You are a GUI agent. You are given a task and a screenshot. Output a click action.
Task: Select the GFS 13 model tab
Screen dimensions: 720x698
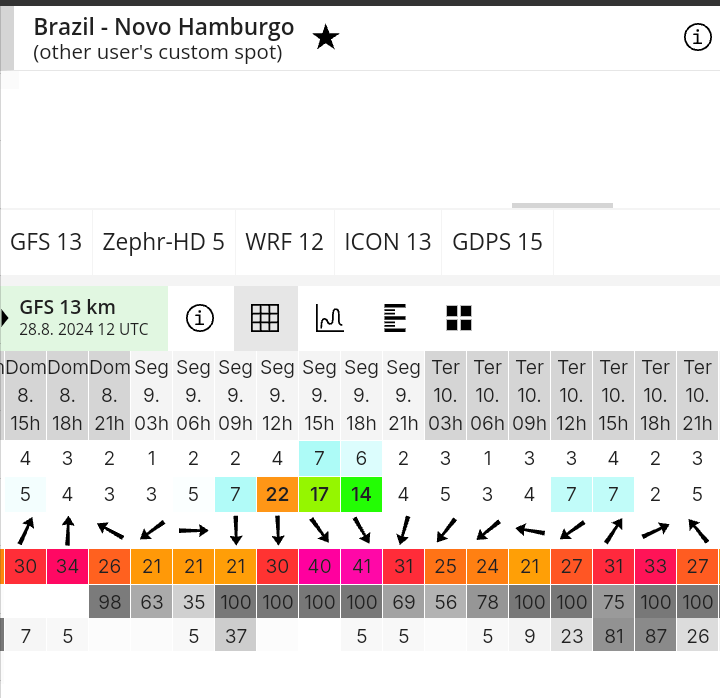[x=46, y=242]
